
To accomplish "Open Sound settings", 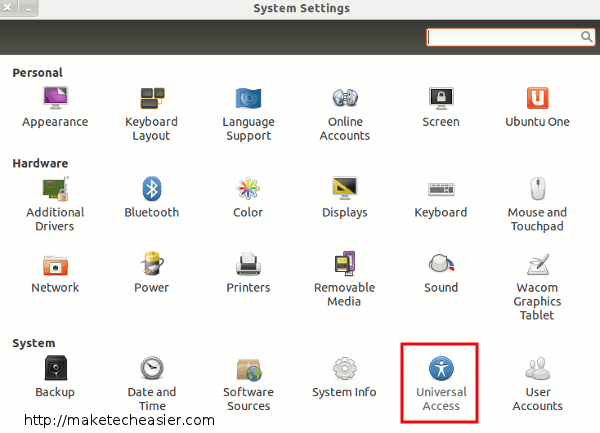I will (x=441, y=273).
